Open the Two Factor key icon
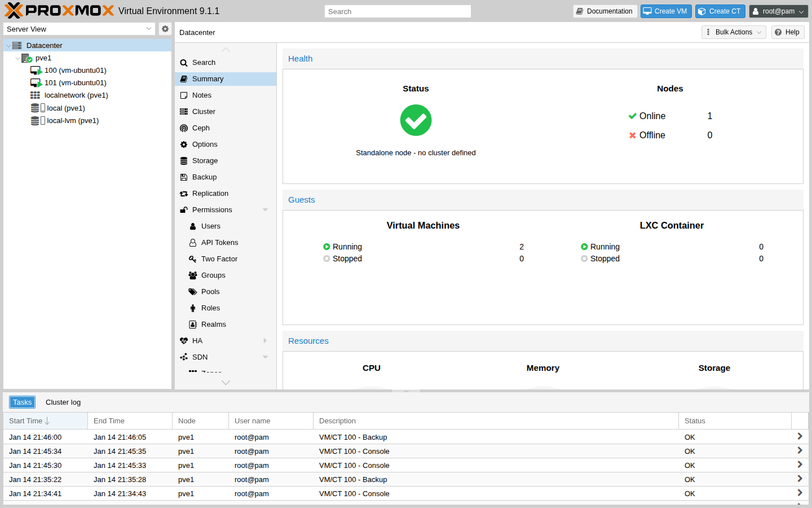 193,259
